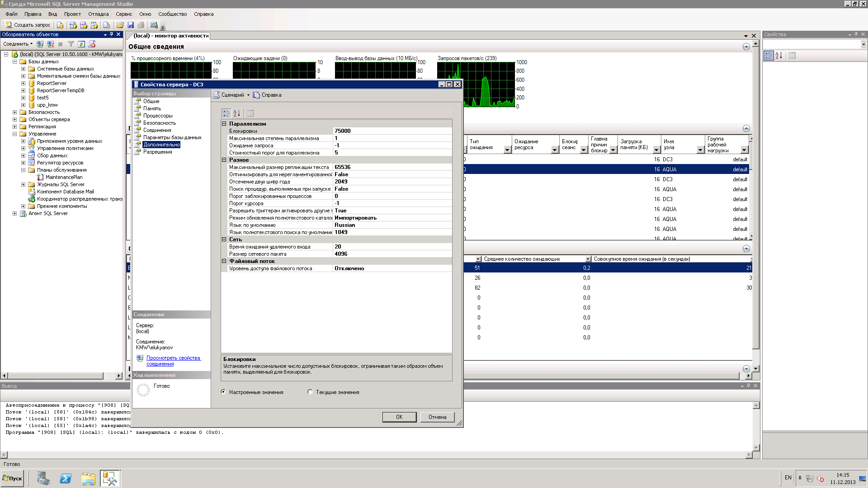Click the SQL Server Compact query icon
868x488 pixels.
click(x=107, y=25)
